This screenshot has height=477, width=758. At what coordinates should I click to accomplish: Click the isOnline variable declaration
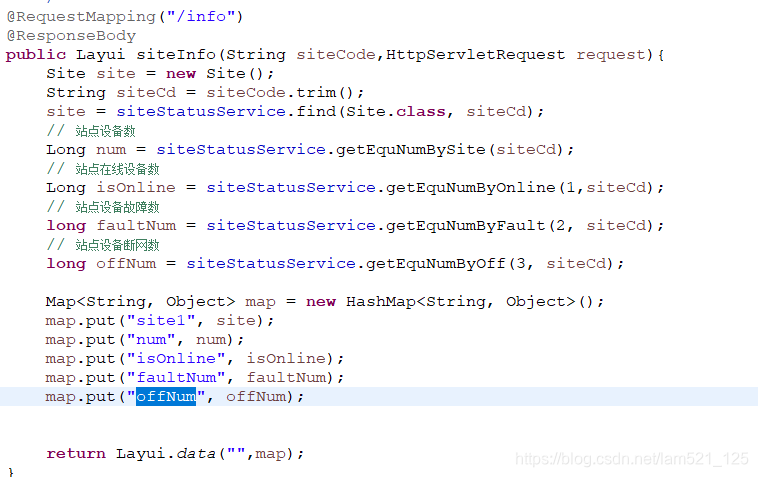tap(135, 188)
